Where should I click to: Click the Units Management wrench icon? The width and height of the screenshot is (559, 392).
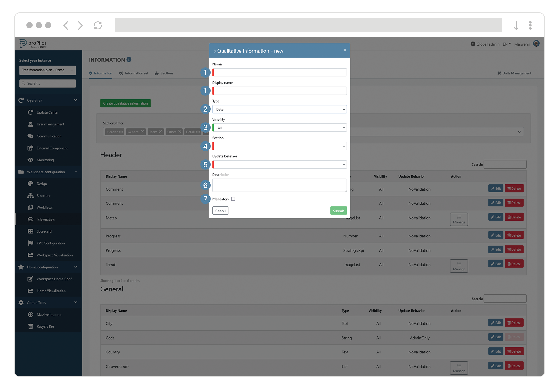(500, 73)
